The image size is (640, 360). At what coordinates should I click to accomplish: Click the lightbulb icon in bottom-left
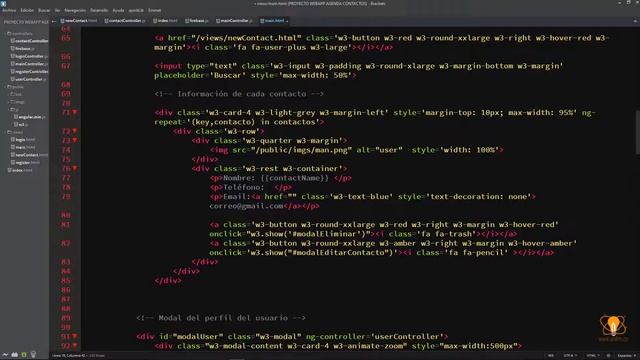click(x=33, y=355)
